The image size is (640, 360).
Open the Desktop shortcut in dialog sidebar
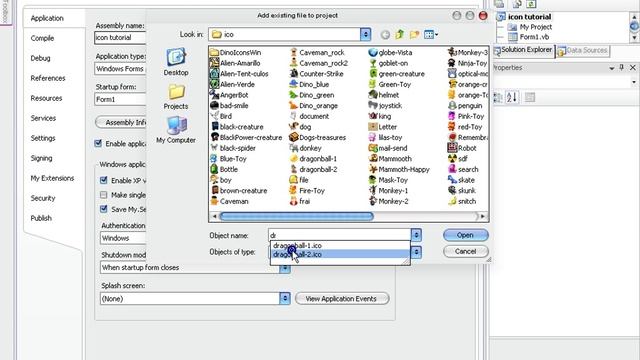(x=176, y=62)
